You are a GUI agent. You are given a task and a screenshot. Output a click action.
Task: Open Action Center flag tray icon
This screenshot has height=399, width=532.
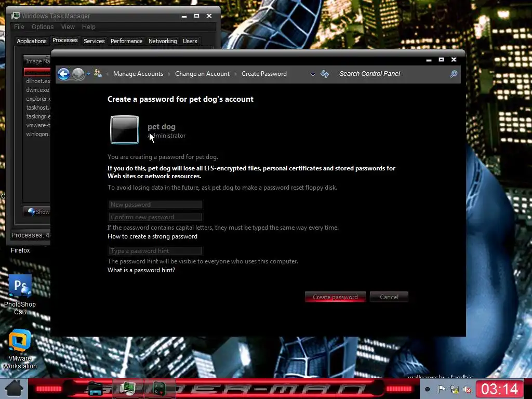[442, 389]
